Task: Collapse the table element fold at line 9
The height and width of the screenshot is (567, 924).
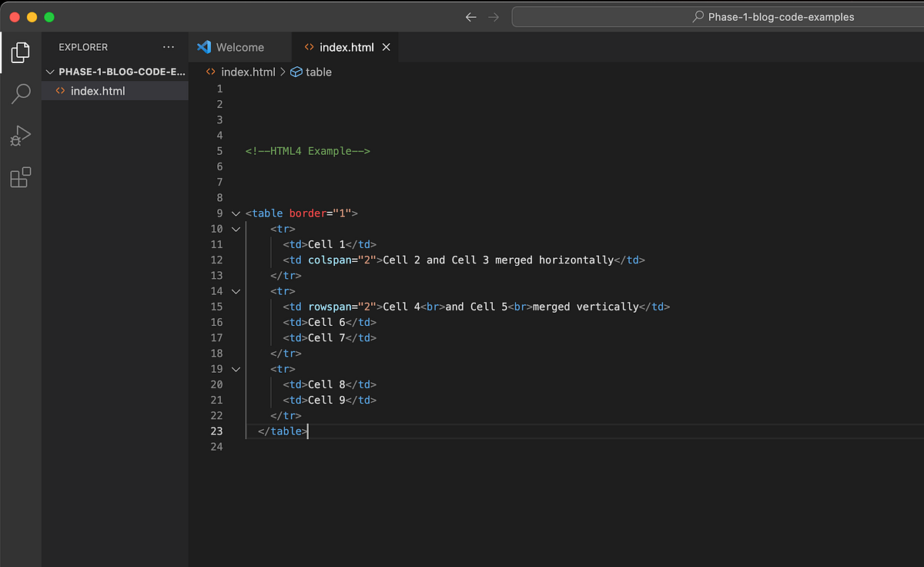Action: (236, 213)
